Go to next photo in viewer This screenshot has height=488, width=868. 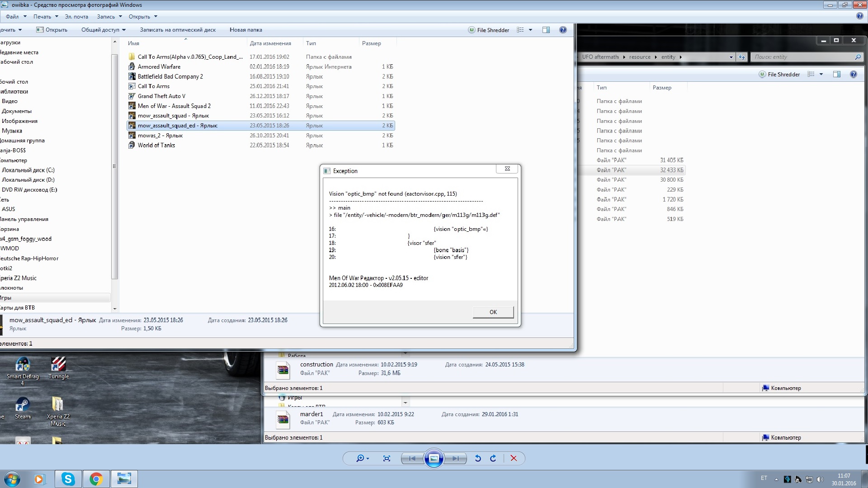pyautogui.click(x=455, y=458)
